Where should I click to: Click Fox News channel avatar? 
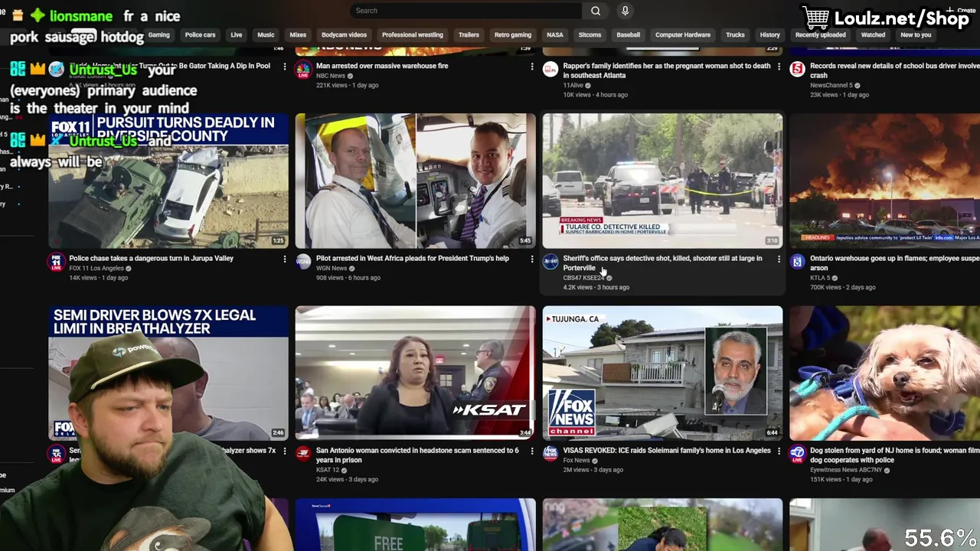[x=550, y=454]
